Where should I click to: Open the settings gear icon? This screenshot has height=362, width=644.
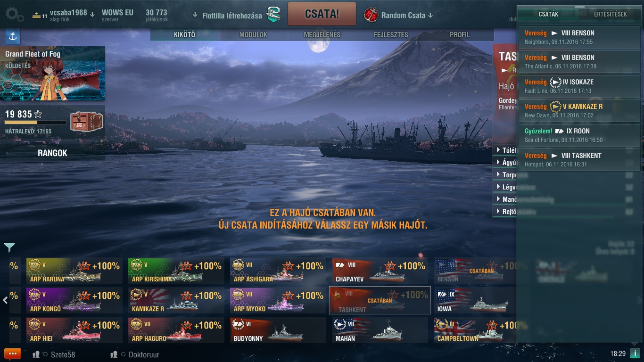[x=15, y=15]
